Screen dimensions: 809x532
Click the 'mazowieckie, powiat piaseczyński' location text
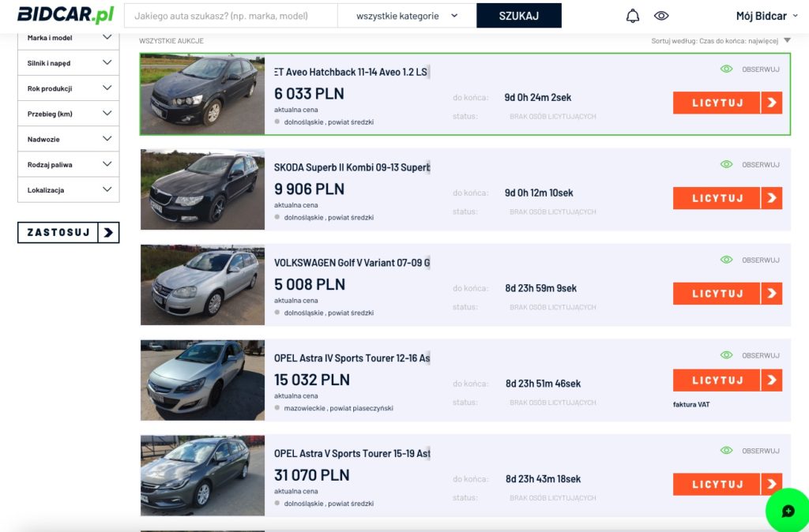(x=338, y=408)
